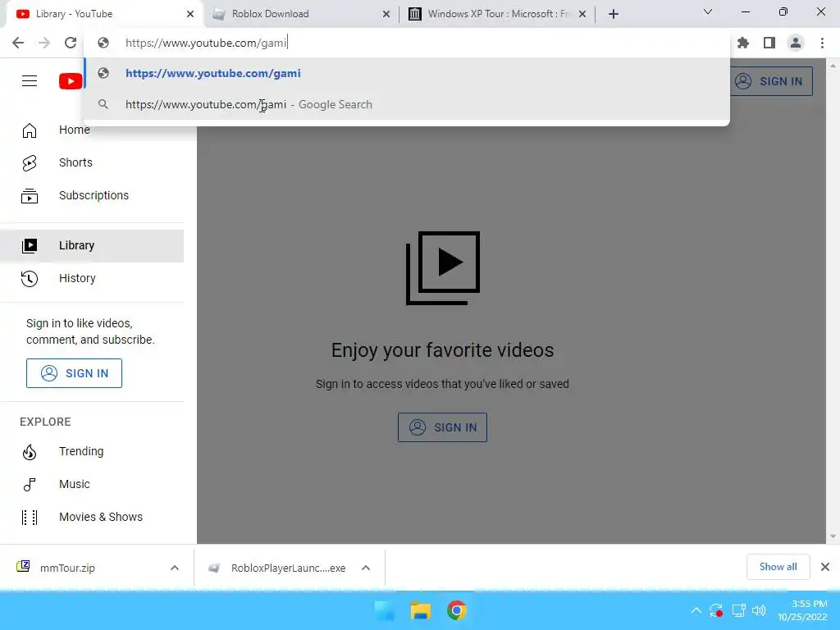840x630 pixels.
Task: Click the Shorts icon in sidebar
Action: (x=30, y=163)
